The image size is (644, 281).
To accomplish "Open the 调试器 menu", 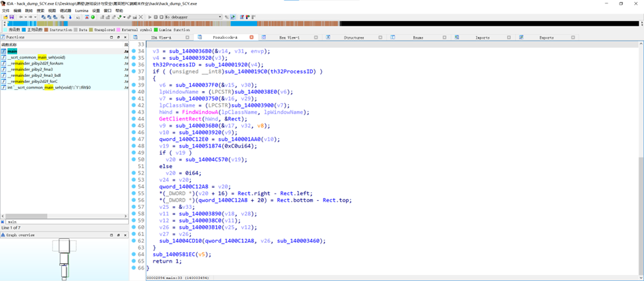I will coord(65,10).
